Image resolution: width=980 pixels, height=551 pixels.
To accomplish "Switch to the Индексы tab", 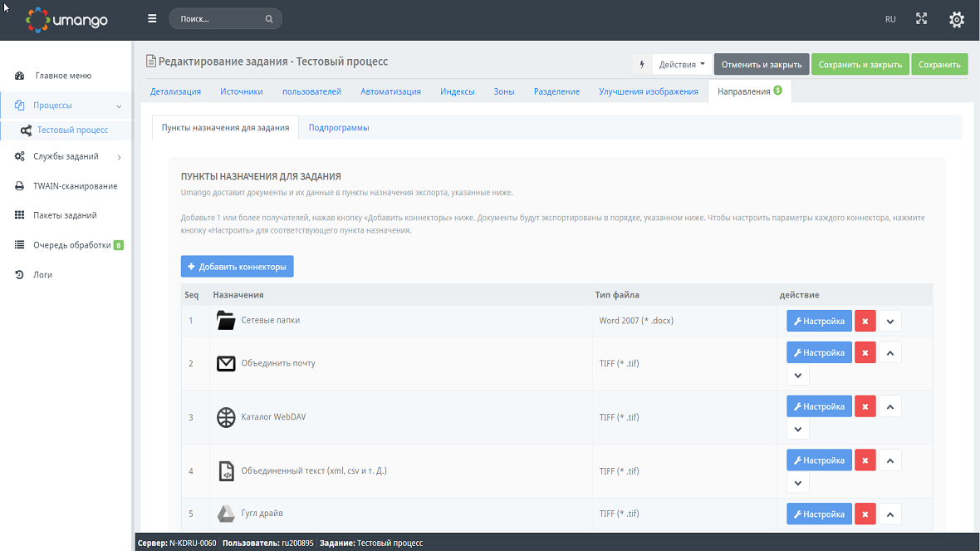I will (x=458, y=91).
